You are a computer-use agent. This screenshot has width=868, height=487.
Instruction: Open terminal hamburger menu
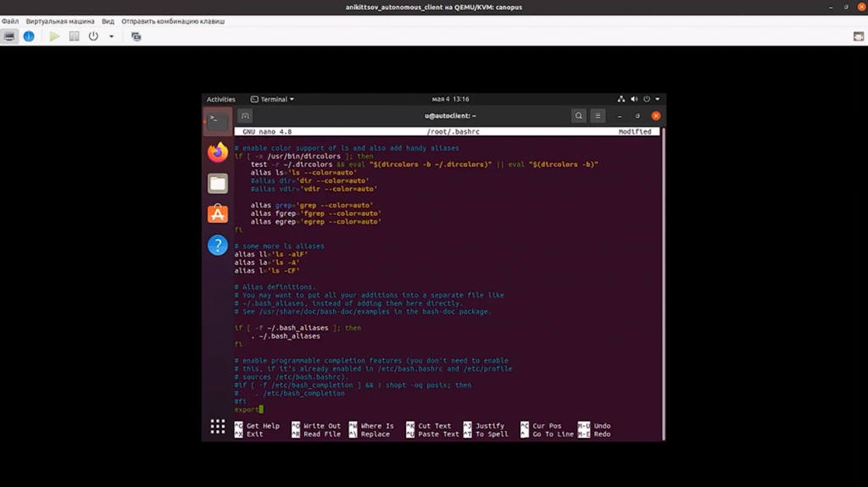pos(598,116)
